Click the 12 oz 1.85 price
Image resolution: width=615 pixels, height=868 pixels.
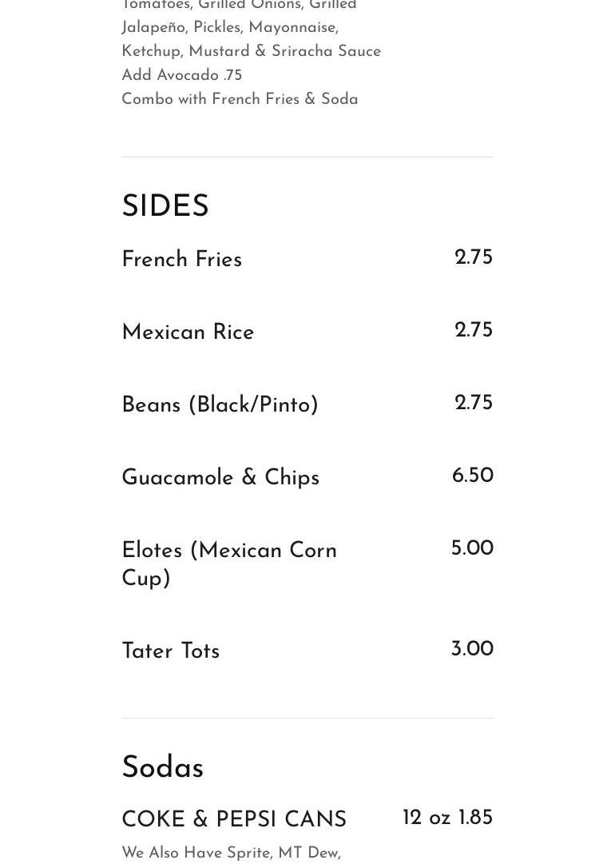447,818
